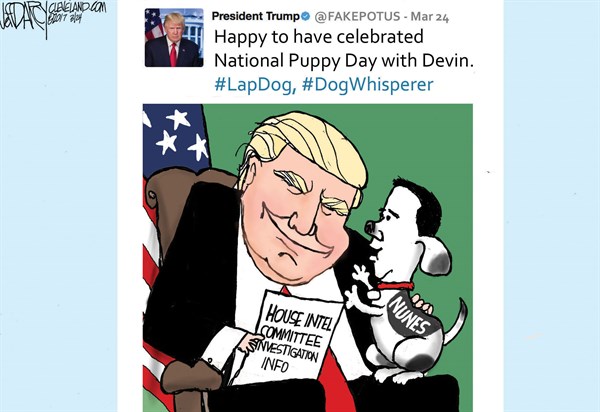The image size is (600, 412).
Task: Click the cleveland.com credit text
Action: coord(77,8)
